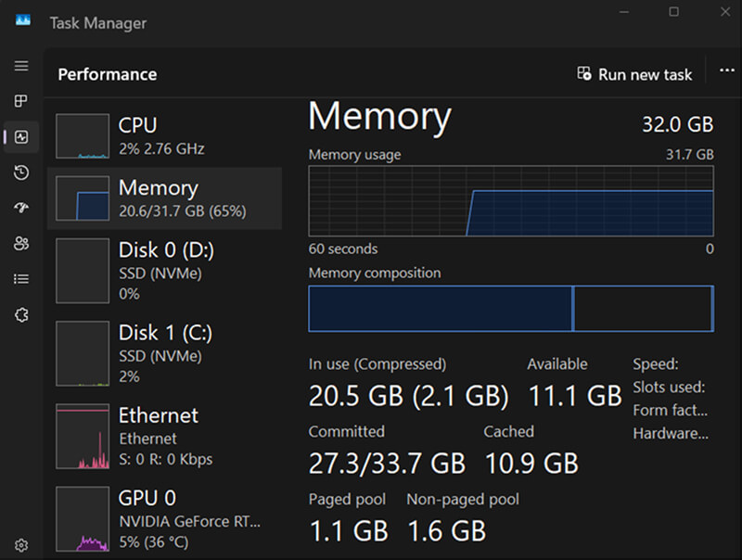Toggle the navigation pane with the hamburger icon

point(21,66)
